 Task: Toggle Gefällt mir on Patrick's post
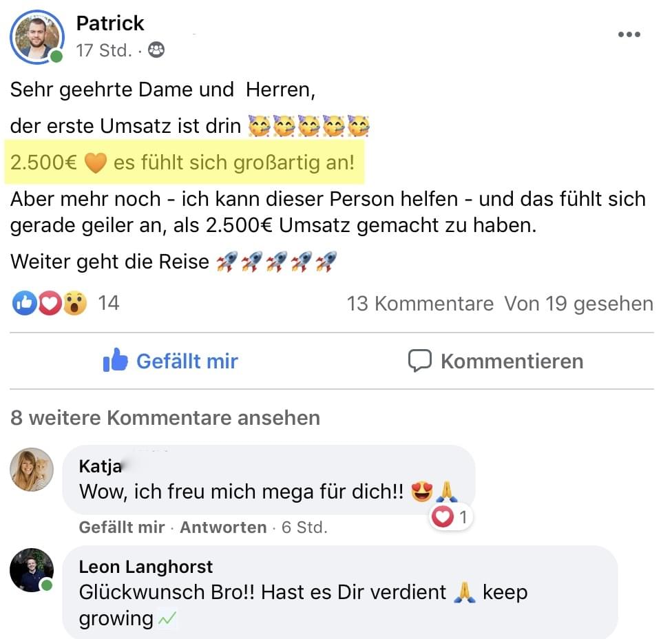(170, 360)
